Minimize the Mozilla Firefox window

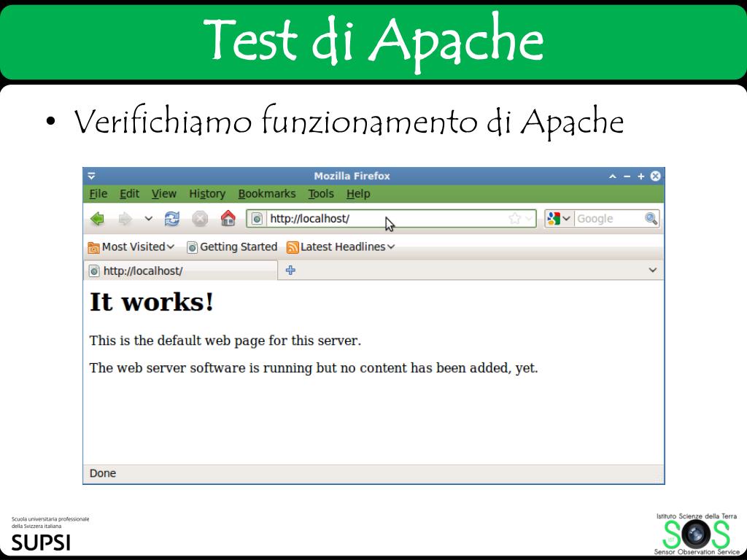pos(627,176)
